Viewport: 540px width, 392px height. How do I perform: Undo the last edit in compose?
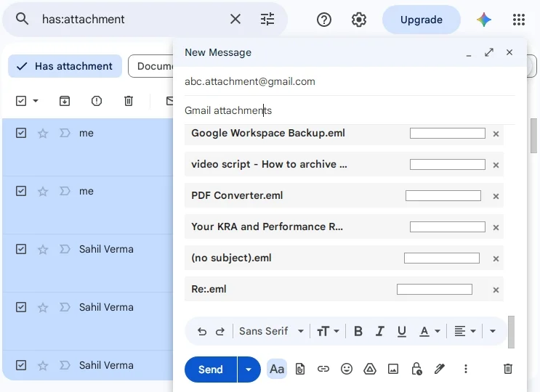pos(202,332)
